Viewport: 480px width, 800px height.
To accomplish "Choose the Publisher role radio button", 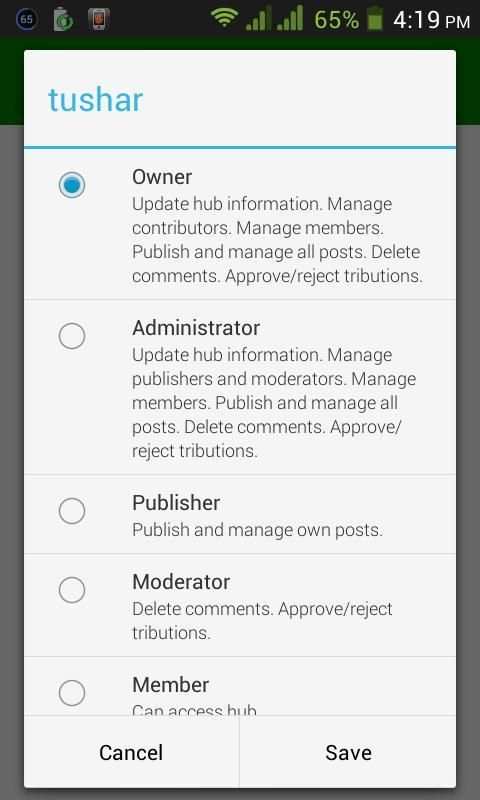I will (71, 511).
